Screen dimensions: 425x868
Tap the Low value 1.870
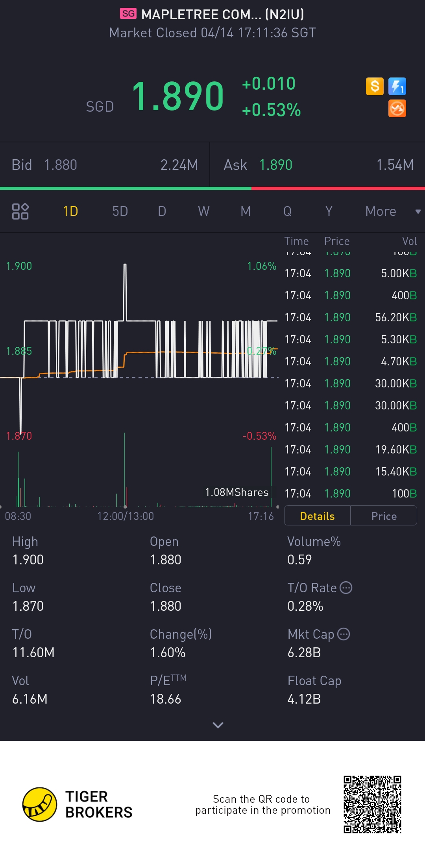click(28, 606)
